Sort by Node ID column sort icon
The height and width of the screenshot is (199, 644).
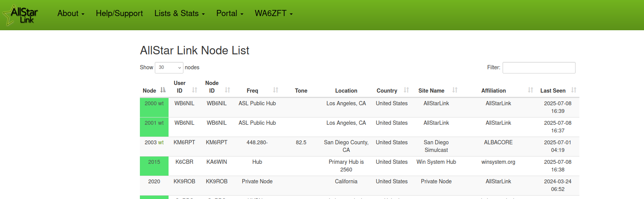coord(227,90)
